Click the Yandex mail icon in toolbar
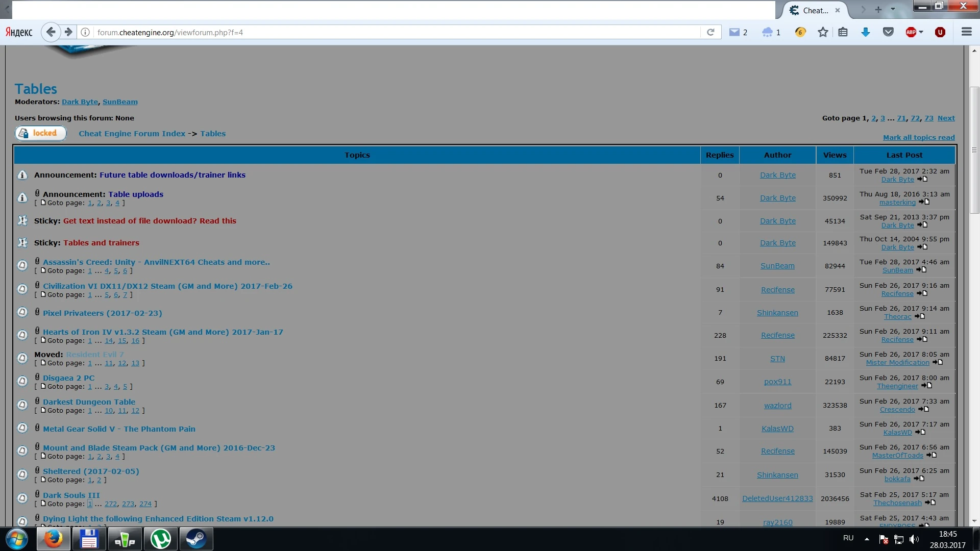Screen dimensions: 980x551 click(734, 32)
